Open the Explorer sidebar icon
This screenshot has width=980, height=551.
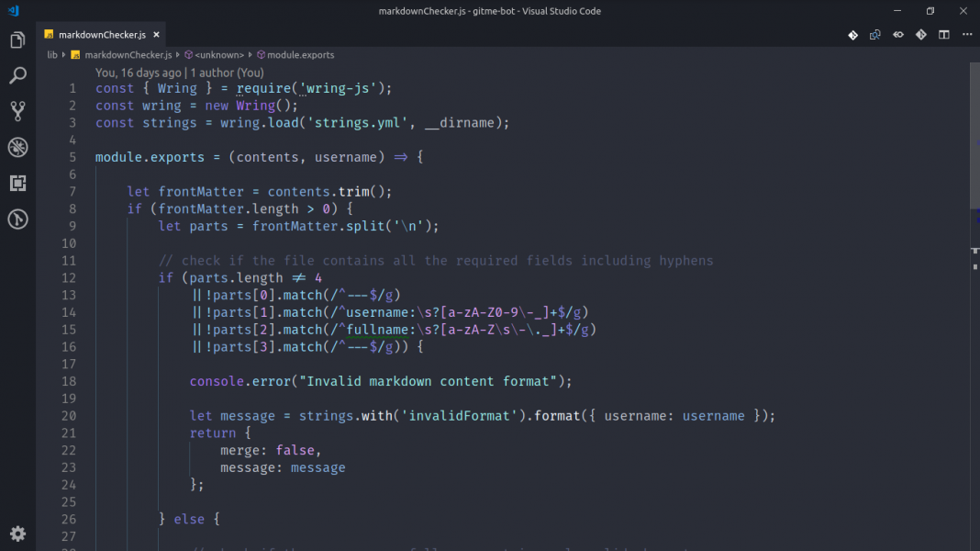[17, 40]
